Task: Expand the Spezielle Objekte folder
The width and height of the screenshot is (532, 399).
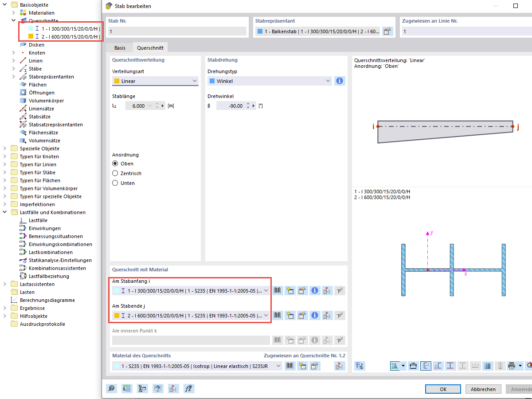Action: (5, 149)
